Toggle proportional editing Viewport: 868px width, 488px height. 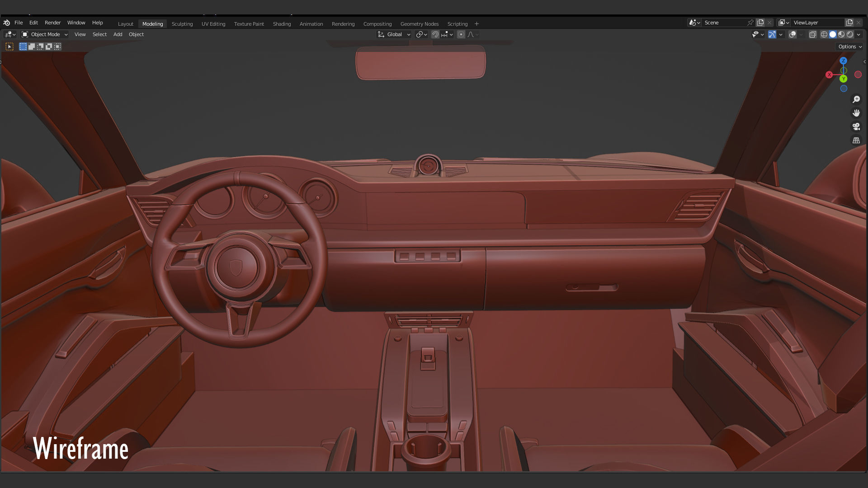461,34
